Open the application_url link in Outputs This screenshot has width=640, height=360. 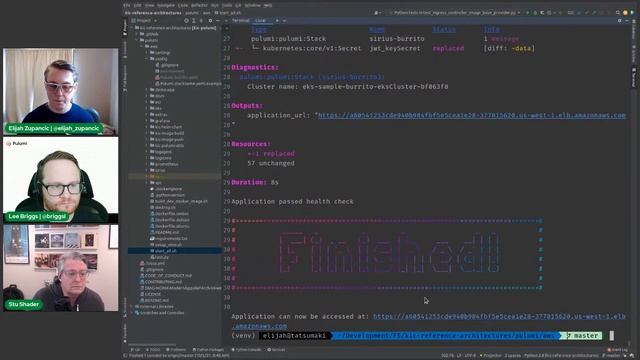click(471, 116)
